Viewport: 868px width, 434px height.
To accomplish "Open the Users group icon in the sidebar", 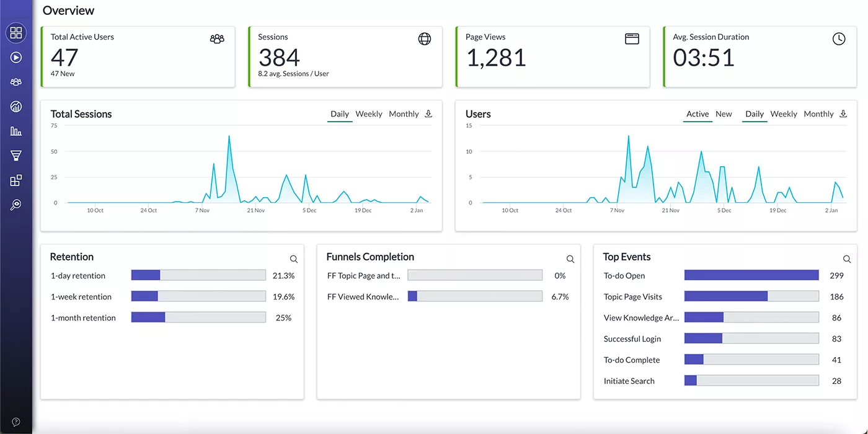I will click(x=16, y=81).
